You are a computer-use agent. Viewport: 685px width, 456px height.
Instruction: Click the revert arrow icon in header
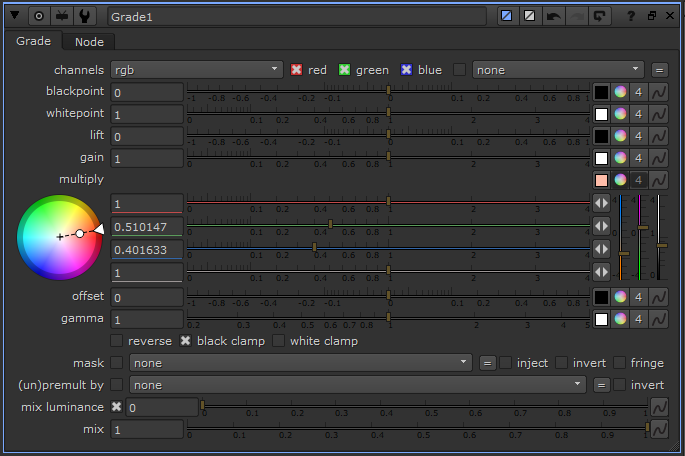point(600,16)
